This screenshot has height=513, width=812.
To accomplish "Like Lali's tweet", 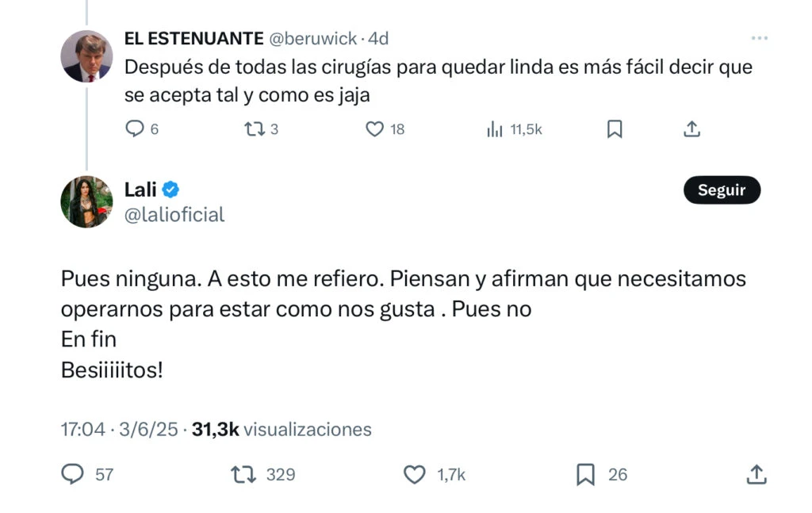I will pyautogui.click(x=415, y=474).
